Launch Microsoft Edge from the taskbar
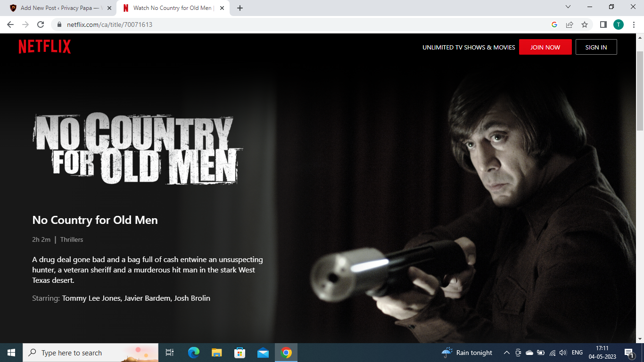The height and width of the screenshot is (362, 644). (x=194, y=353)
